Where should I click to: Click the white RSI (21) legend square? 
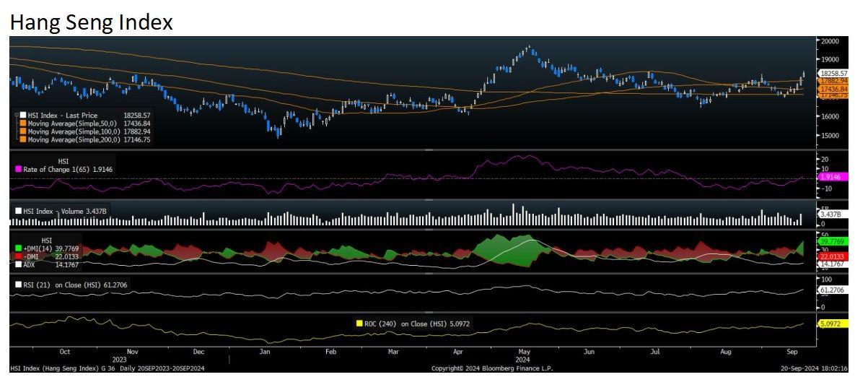pos(18,285)
